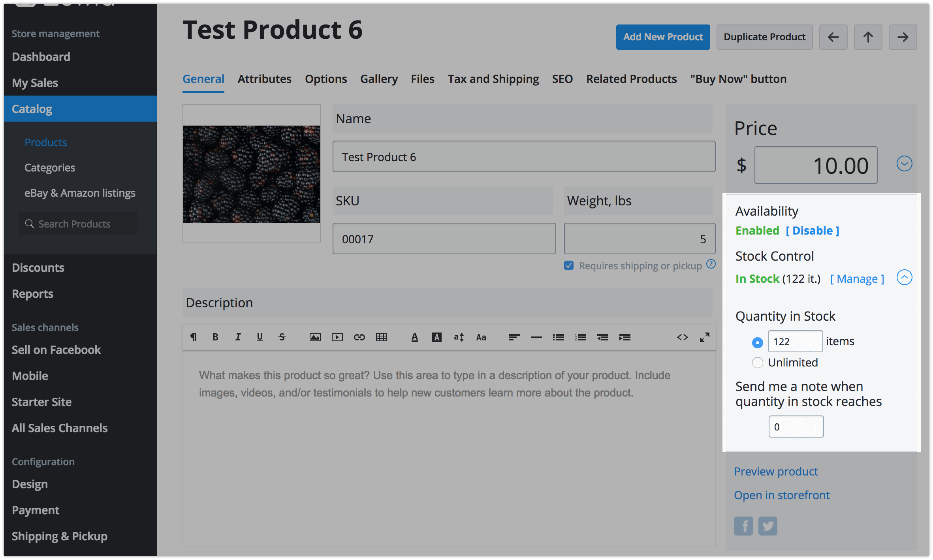This screenshot has width=933, height=560.
Task: Open the text color picker
Action: click(414, 337)
